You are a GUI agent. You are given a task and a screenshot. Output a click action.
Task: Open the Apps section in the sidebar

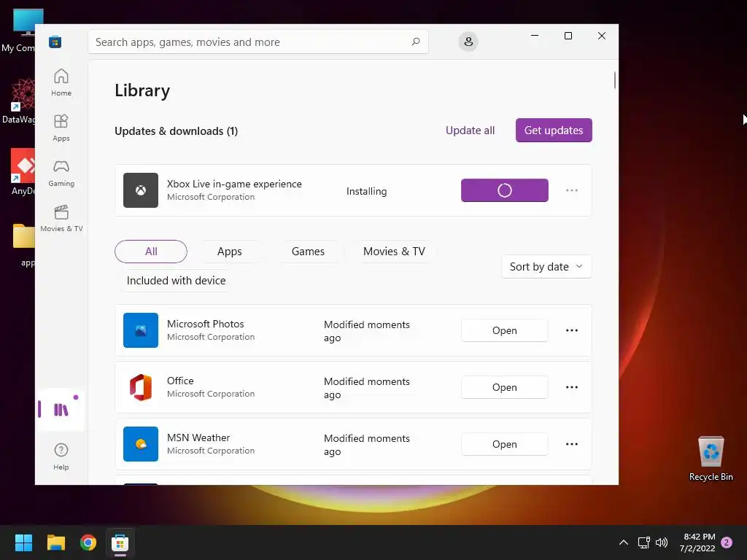(x=61, y=128)
